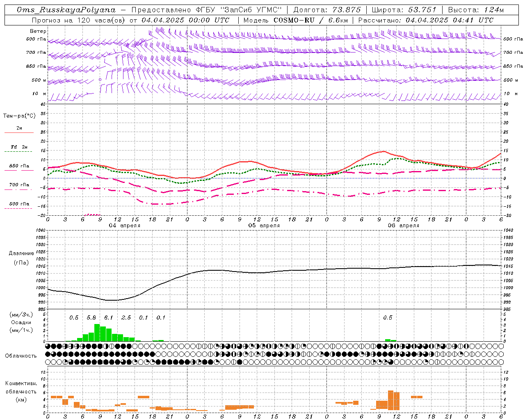The width and height of the screenshot is (525, 420).
Task: Click the Рассчитано: 04.04.2025 04:41 UTC timestamp
Action: coord(426,20)
